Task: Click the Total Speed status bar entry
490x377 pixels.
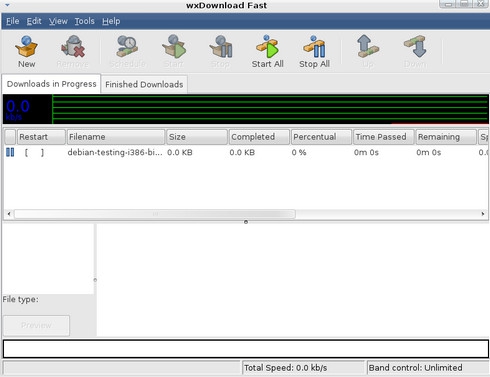Action: tap(303, 368)
